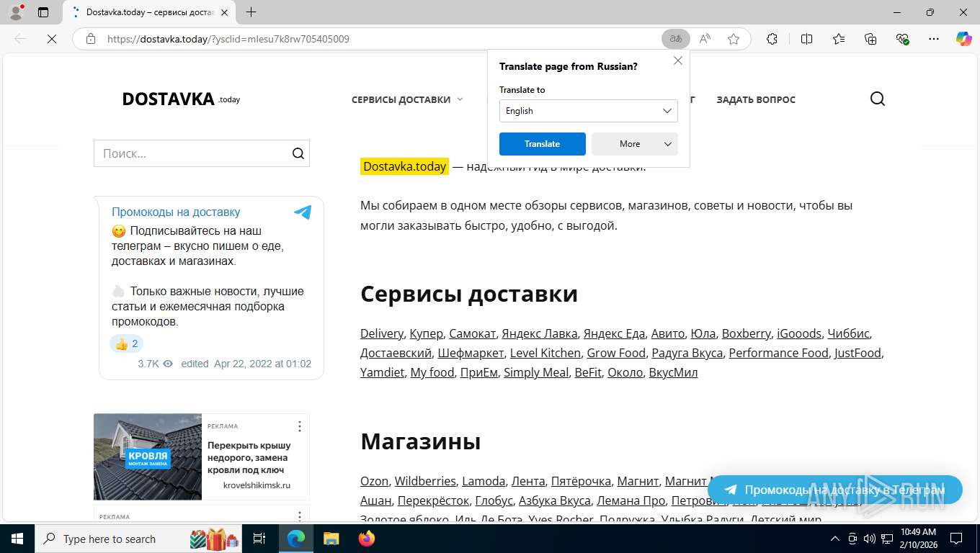Open the volume speaker tray icon

click(x=870, y=539)
